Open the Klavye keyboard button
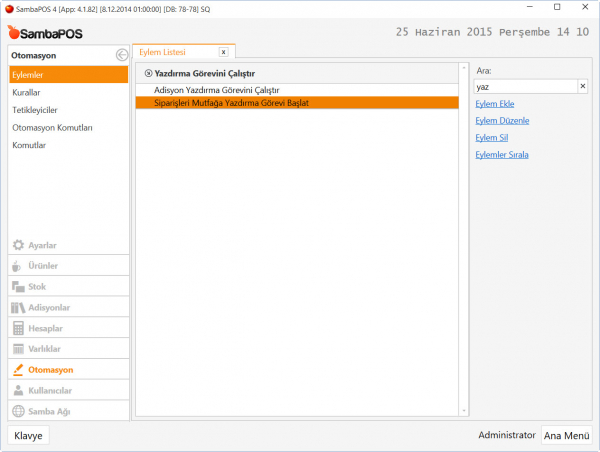 pos(28,435)
